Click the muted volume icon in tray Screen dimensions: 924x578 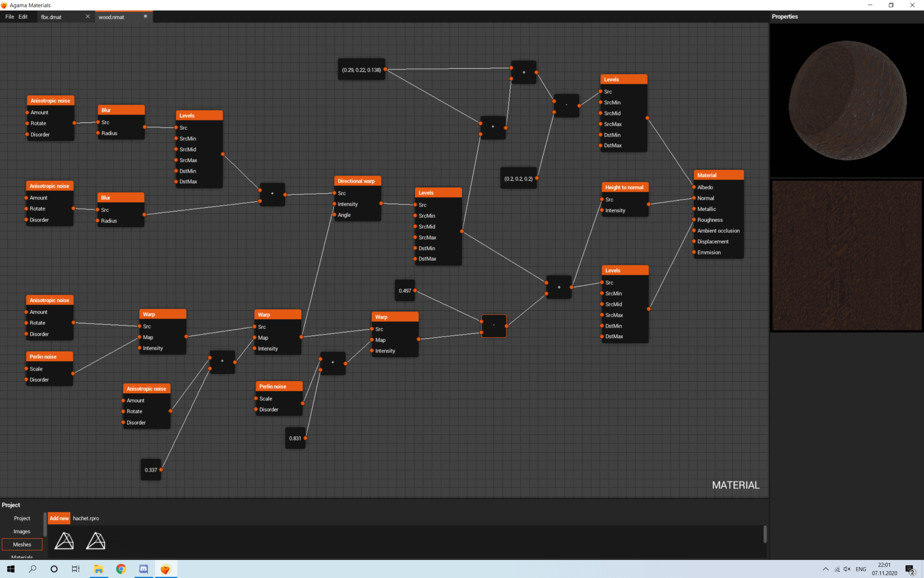[x=847, y=569]
